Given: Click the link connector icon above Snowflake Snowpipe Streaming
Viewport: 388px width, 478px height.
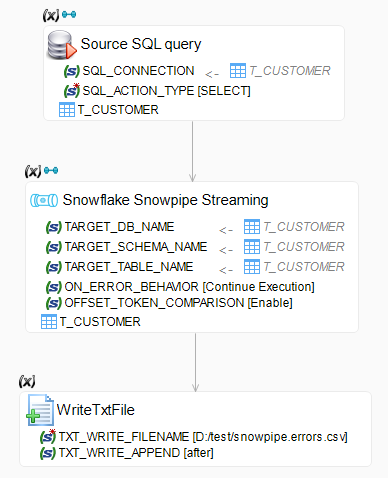Looking at the screenshot, I should [51, 171].
